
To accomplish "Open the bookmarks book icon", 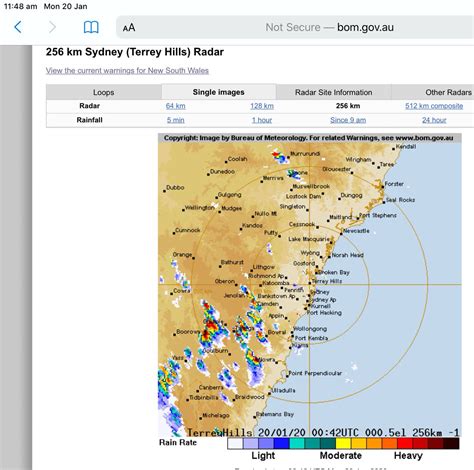I will click(91, 27).
